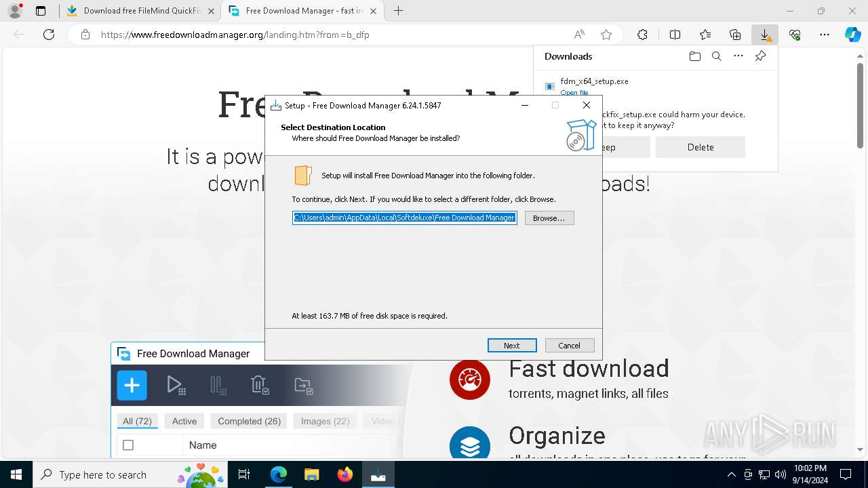Click the pause downloads icon on webpage
This screenshot has height=488, width=868.
point(218,386)
